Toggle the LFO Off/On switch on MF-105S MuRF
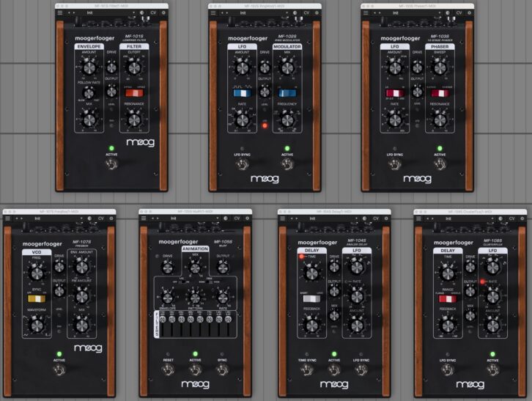 tap(183, 282)
